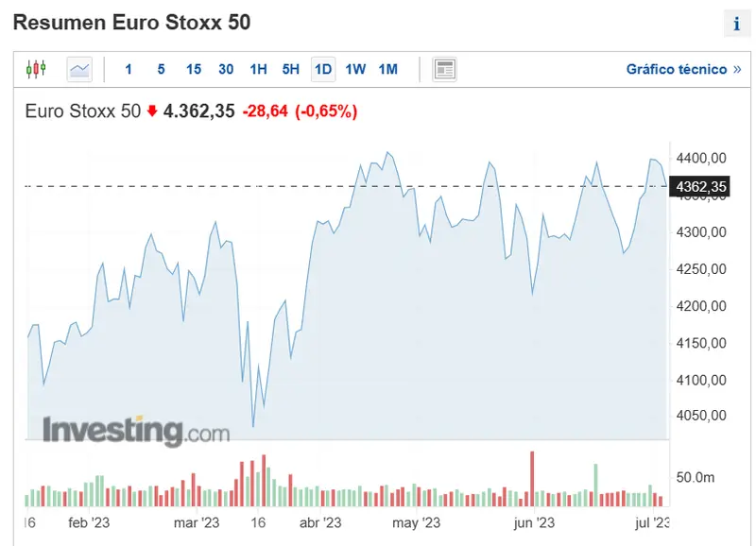The height and width of the screenshot is (546, 756).
Task: Toggle the 1D timeframe view
Action: (322, 69)
